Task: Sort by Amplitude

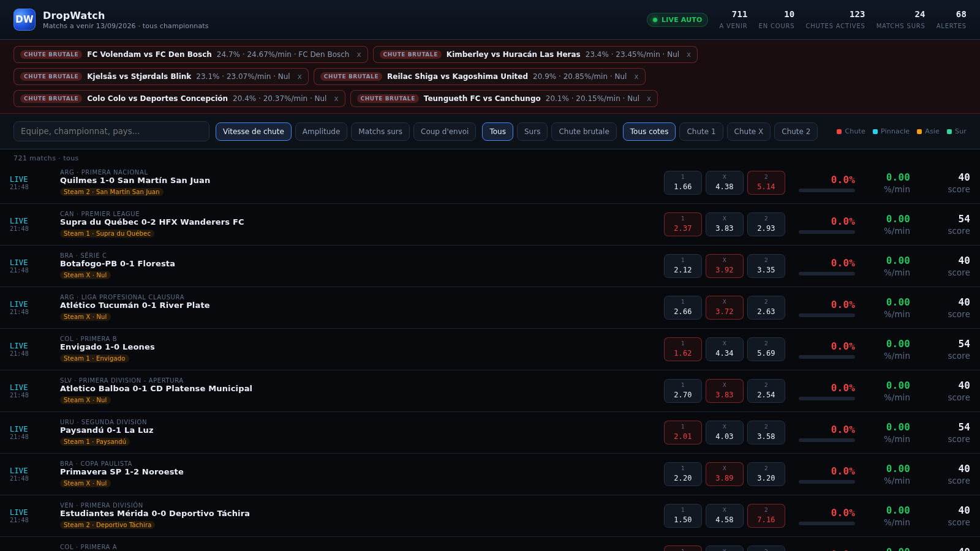Action: click(321, 132)
